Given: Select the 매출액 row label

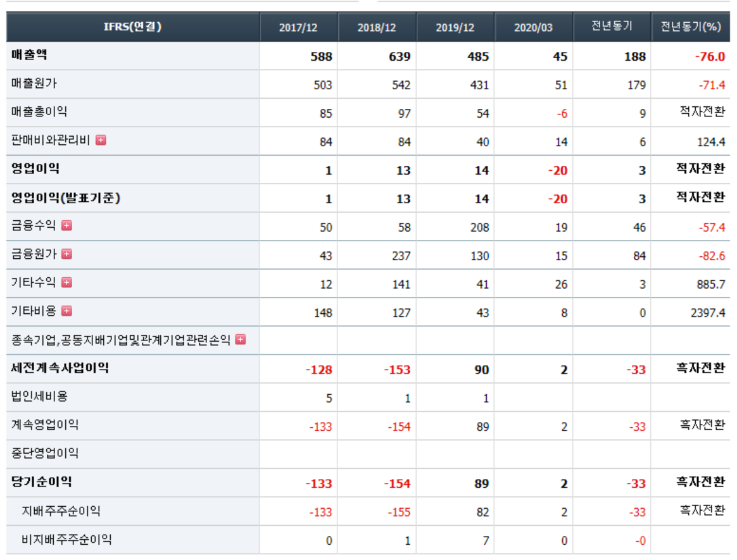Looking at the screenshot, I should point(29,54).
